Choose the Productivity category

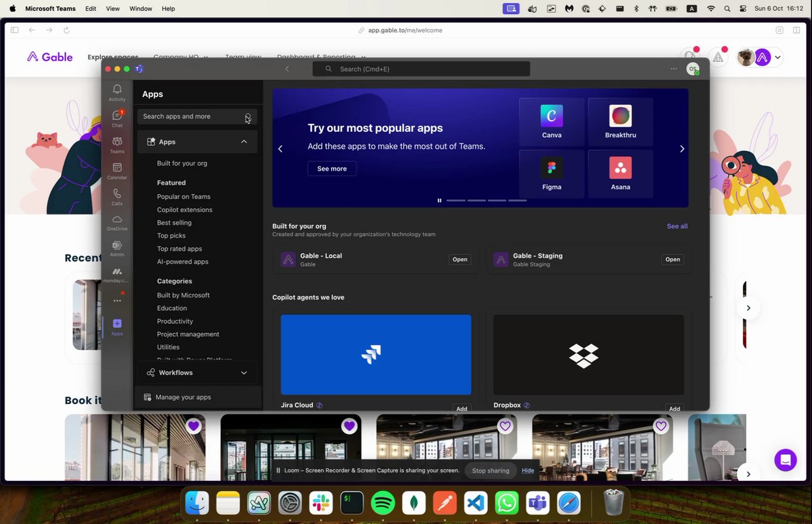point(175,322)
